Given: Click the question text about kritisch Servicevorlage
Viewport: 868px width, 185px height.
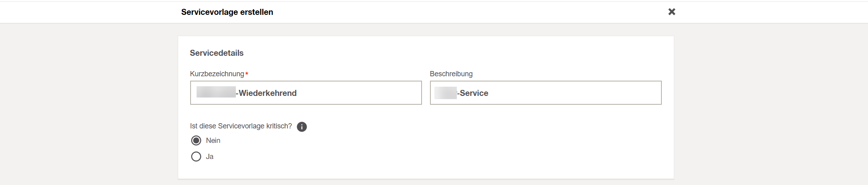Looking at the screenshot, I should click(241, 126).
